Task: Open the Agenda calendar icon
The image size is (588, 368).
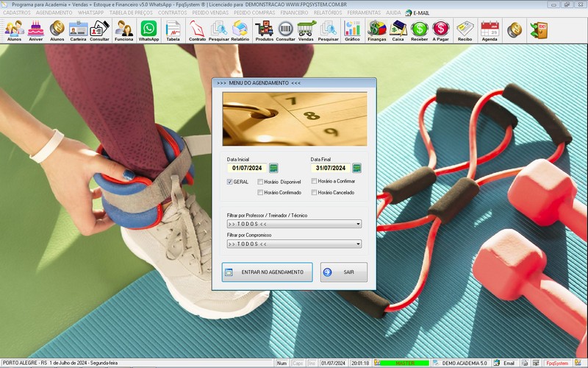Action: 490,30
